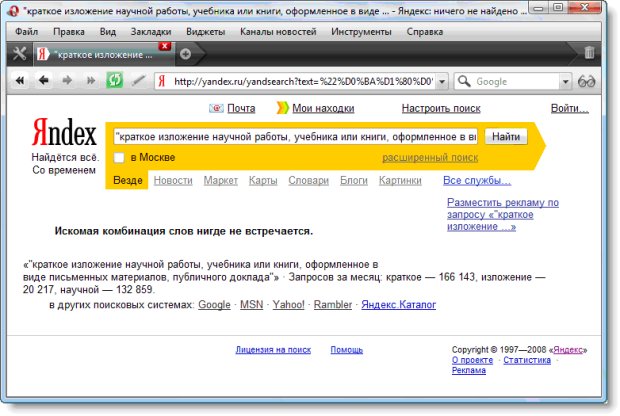Open the расширенный поиск link

[430, 158]
